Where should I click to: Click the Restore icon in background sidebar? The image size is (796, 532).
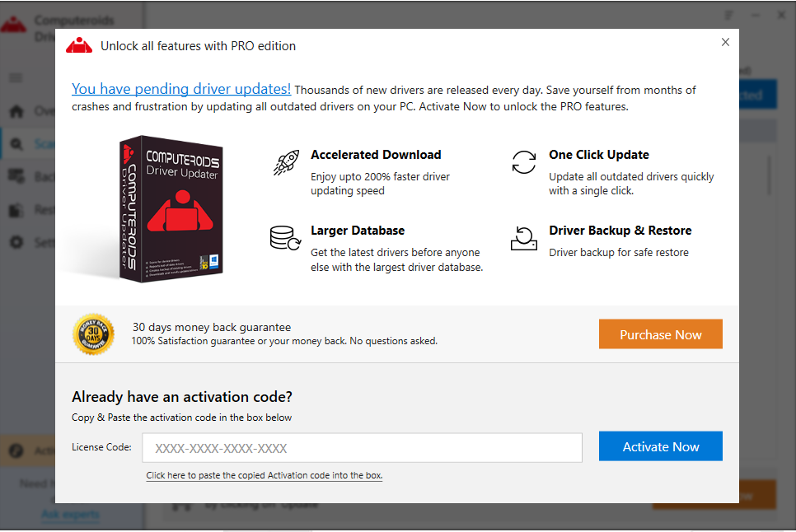pyautogui.click(x=16, y=209)
